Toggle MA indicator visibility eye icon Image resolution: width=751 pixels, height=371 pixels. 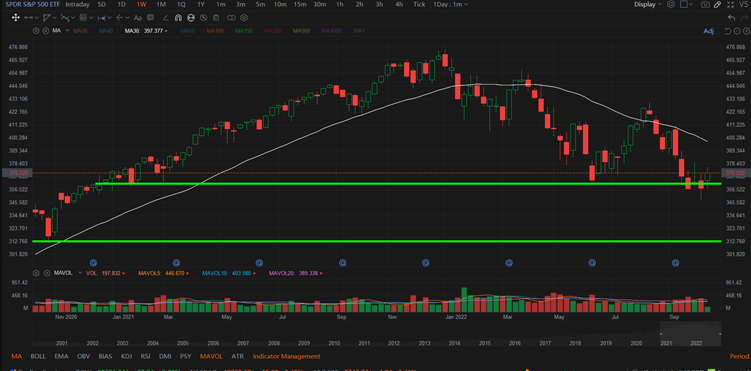(x=46, y=31)
